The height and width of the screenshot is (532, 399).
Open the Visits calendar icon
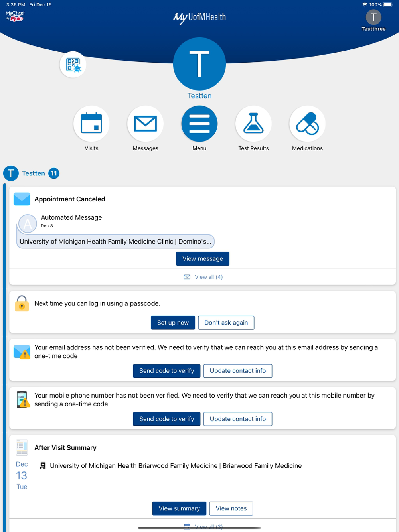91,124
